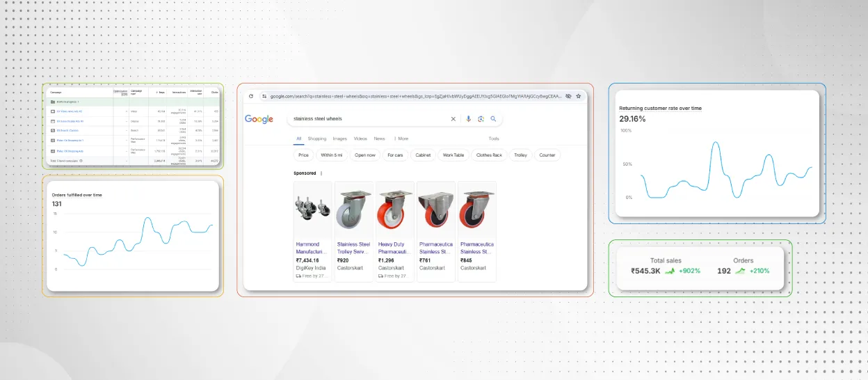Open the Stainless Steel Trolley Swivel link

(x=355, y=248)
